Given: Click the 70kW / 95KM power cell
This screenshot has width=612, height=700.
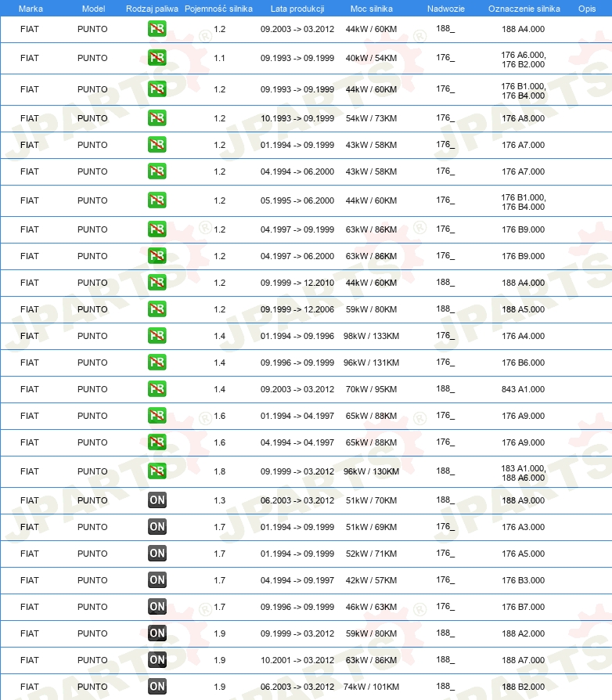Looking at the screenshot, I should pos(371,389).
